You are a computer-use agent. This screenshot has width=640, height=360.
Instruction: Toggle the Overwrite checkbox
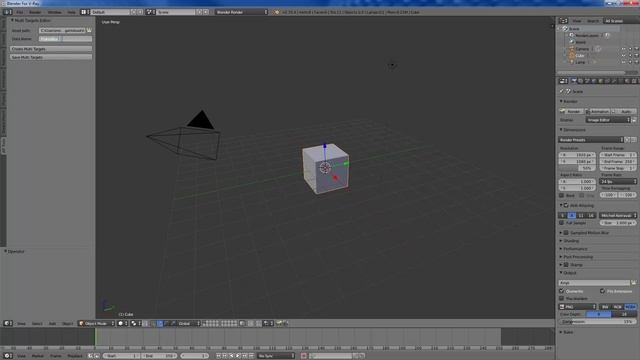(x=562, y=291)
